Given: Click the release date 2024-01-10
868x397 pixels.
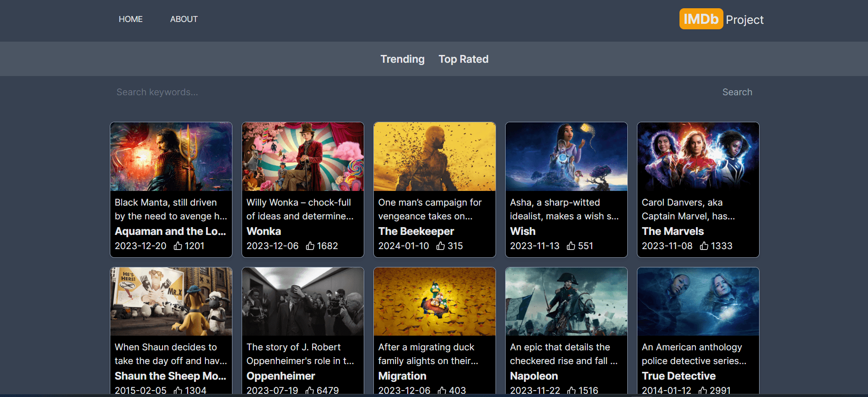Looking at the screenshot, I should [x=404, y=246].
